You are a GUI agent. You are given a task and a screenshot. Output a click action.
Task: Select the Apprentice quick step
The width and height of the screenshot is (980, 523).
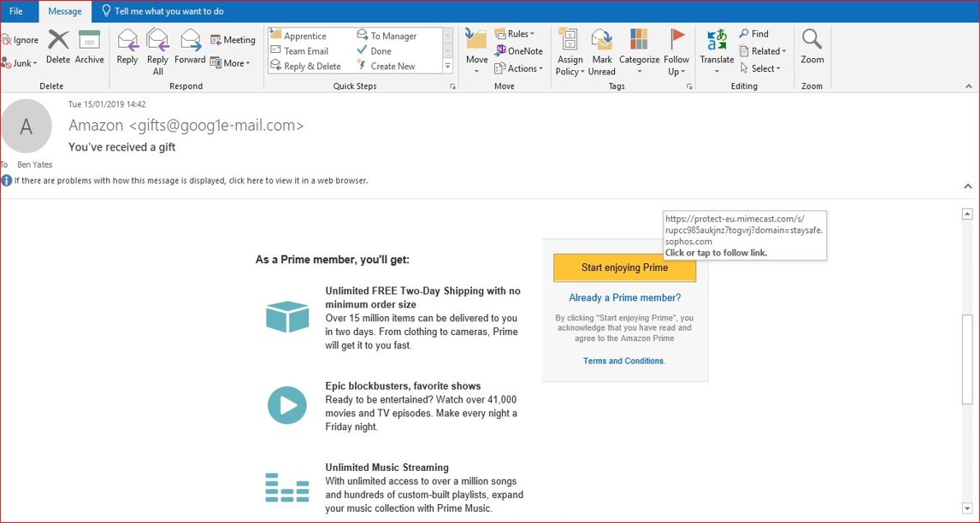point(298,36)
